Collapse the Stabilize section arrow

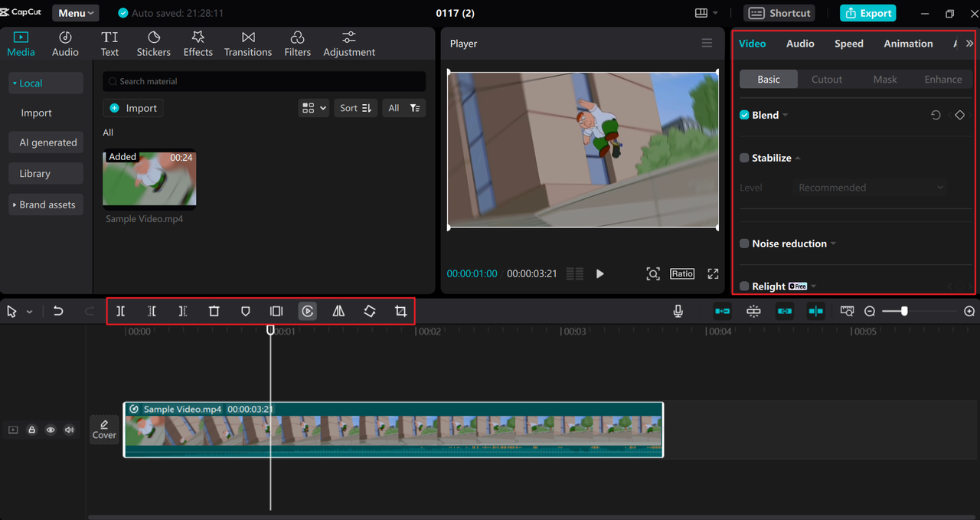[798, 158]
